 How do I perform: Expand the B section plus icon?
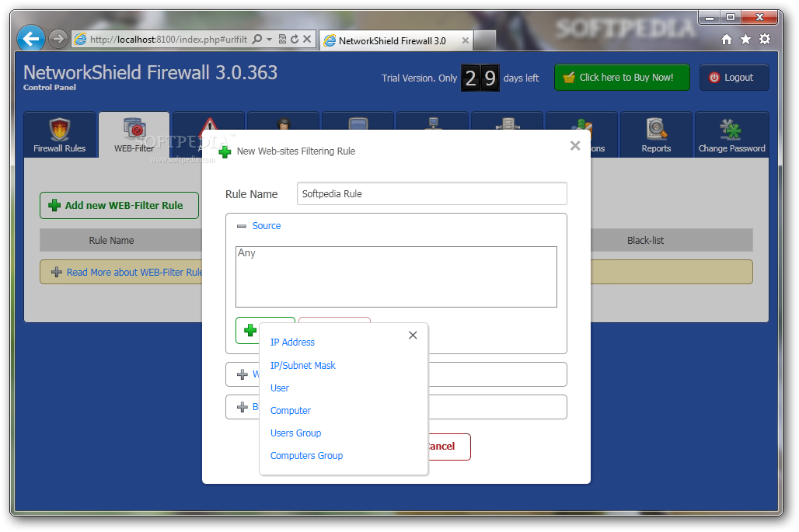click(242, 407)
